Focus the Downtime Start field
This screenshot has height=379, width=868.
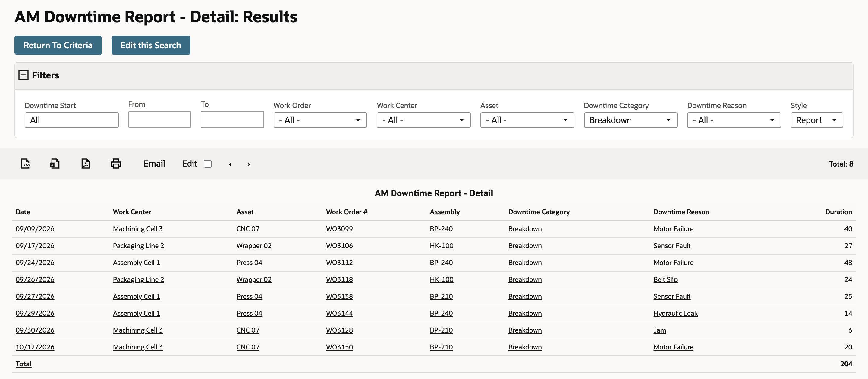coord(71,120)
